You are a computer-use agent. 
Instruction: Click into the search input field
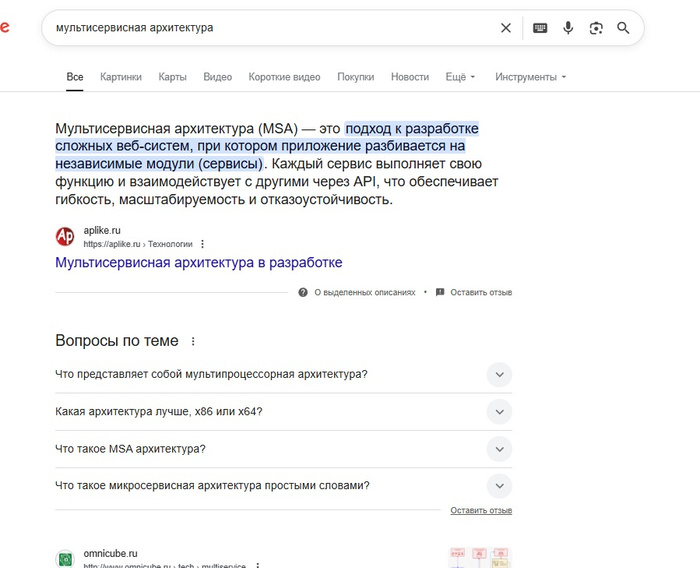(270, 28)
